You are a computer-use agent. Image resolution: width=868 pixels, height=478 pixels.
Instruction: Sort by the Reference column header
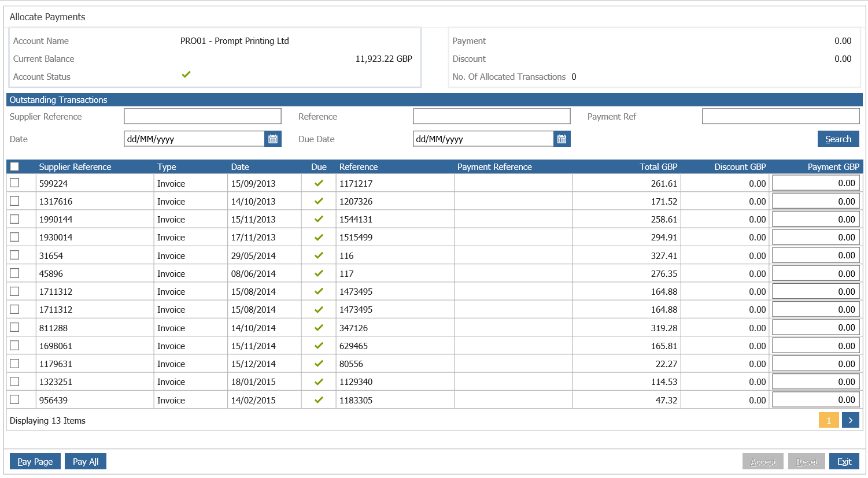[x=359, y=166]
